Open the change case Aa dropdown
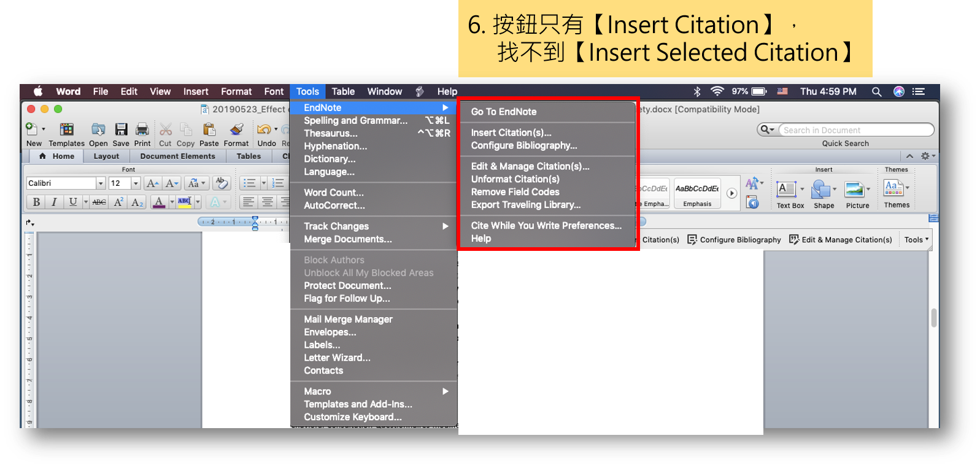 [196, 183]
